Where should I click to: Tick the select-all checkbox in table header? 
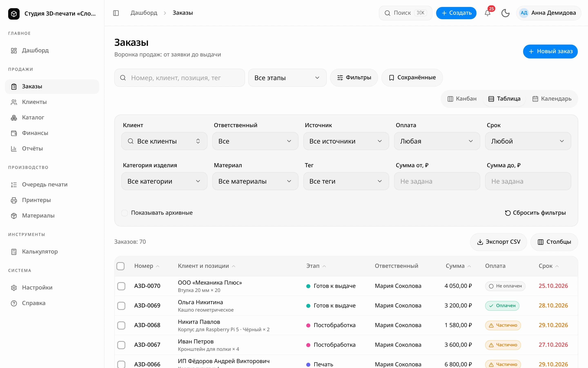pos(120,266)
